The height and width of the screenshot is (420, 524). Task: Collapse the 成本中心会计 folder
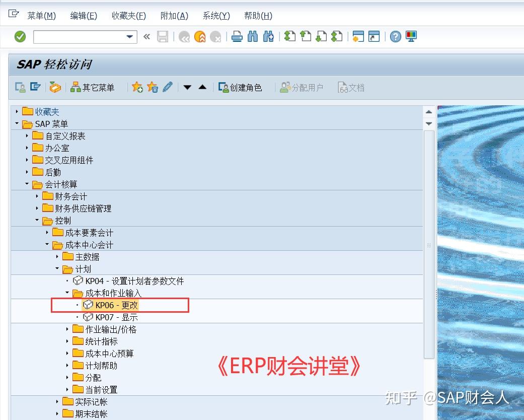tap(47, 245)
